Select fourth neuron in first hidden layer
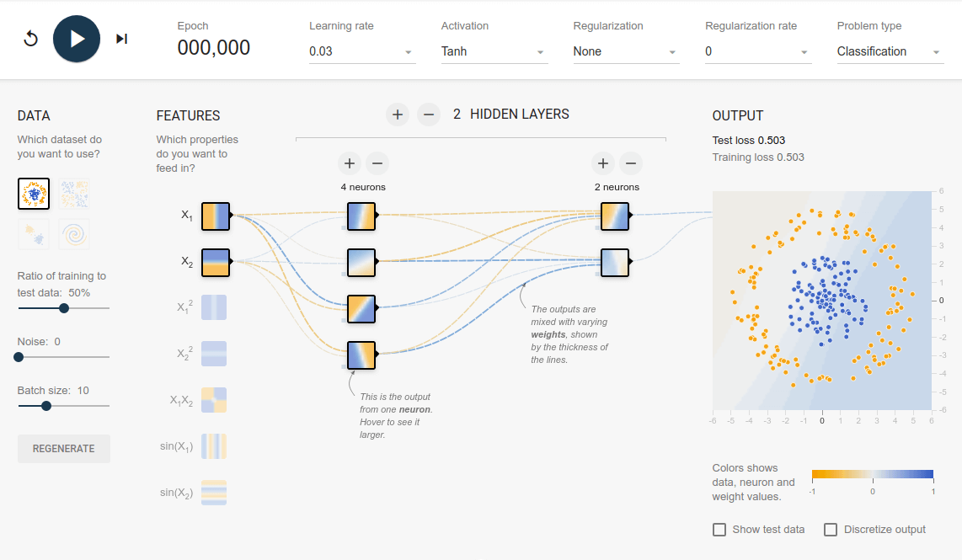The image size is (962, 560). coord(361,355)
